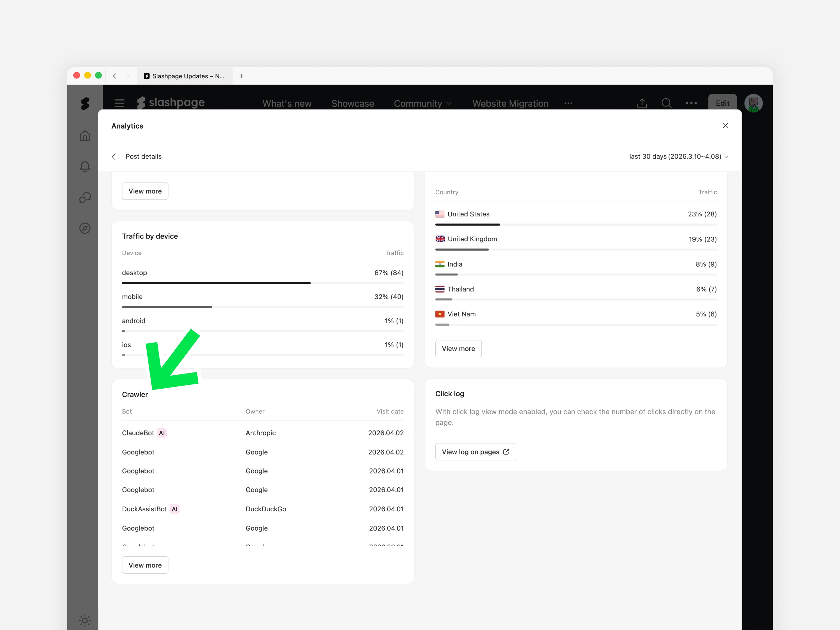
Task: Click the home icon in left sidebar
Action: click(85, 136)
